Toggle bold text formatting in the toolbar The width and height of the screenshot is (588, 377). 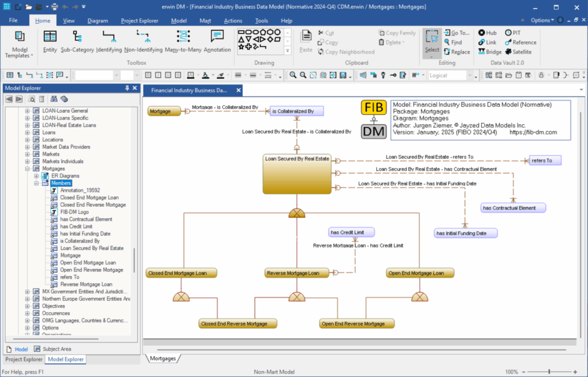pos(148,75)
